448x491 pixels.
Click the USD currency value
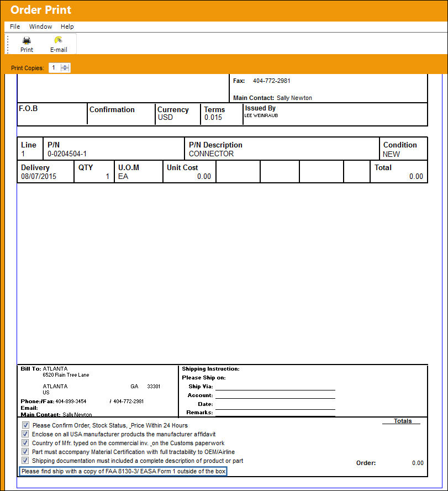coord(165,118)
